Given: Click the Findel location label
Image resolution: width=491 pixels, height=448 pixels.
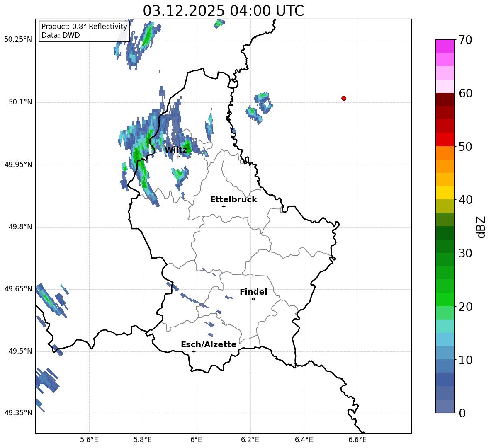Looking at the screenshot, I should [253, 292].
